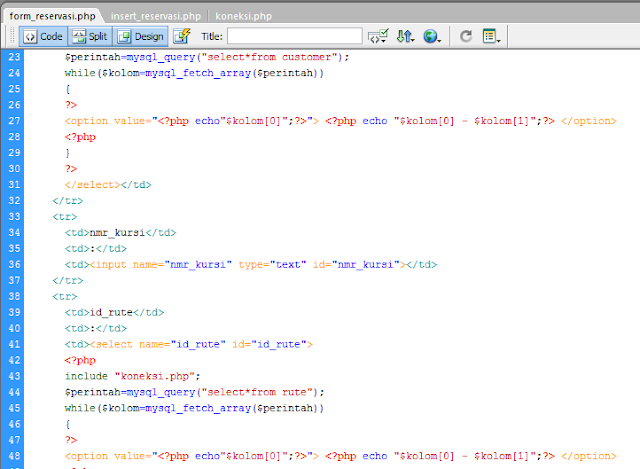
Task: Click the <td>id_rute</td> code line
Action: pos(114,313)
